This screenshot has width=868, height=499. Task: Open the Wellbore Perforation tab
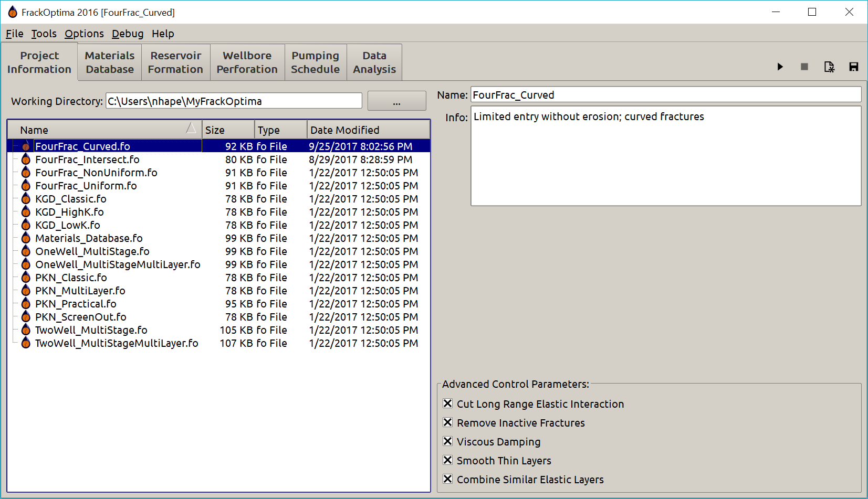pyautogui.click(x=247, y=62)
